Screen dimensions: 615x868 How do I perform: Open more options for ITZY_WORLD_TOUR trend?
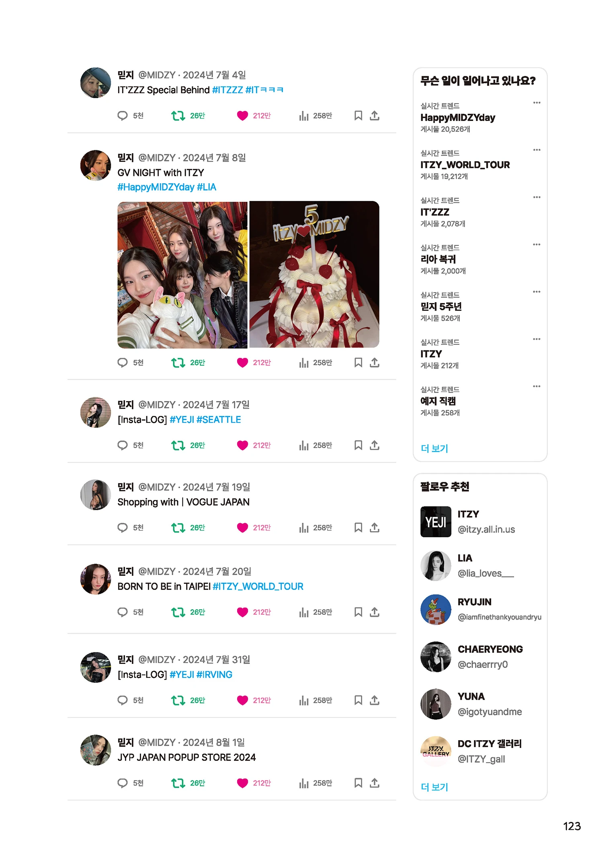(537, 150)
